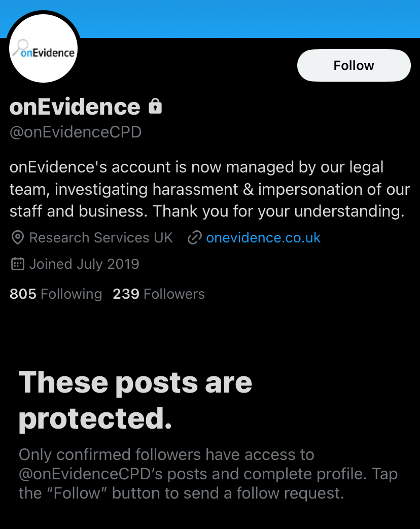Click the Follow button
The width and height of the screenshot is (420, 529).
coord(354,65)
